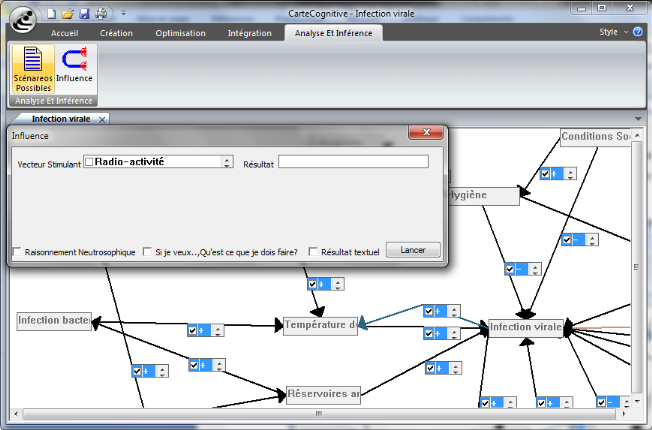Uncheck the Infection bacte to Réservoires edge checkbox
The image size is (652, 430).
tap(194, 366)
